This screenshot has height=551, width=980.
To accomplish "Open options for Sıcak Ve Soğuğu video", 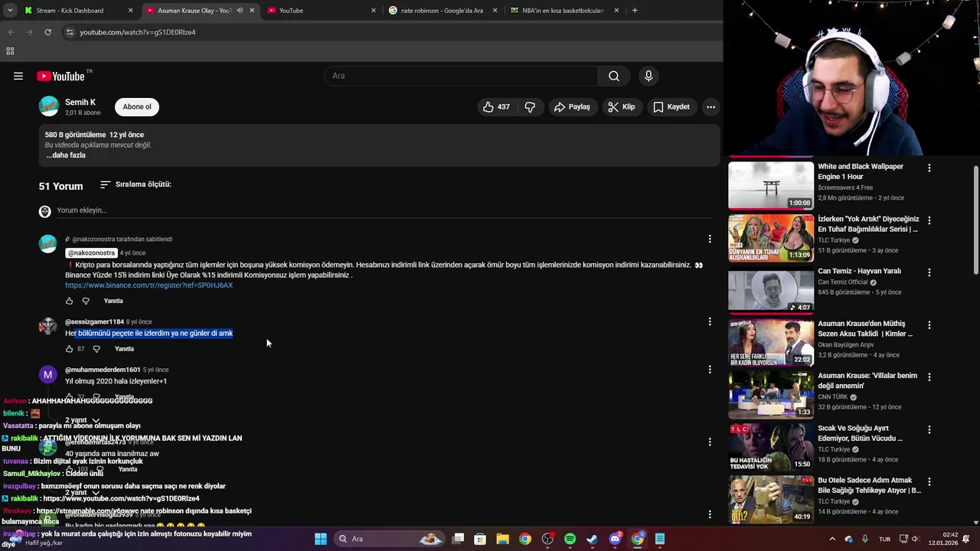I will pos(929,429).
